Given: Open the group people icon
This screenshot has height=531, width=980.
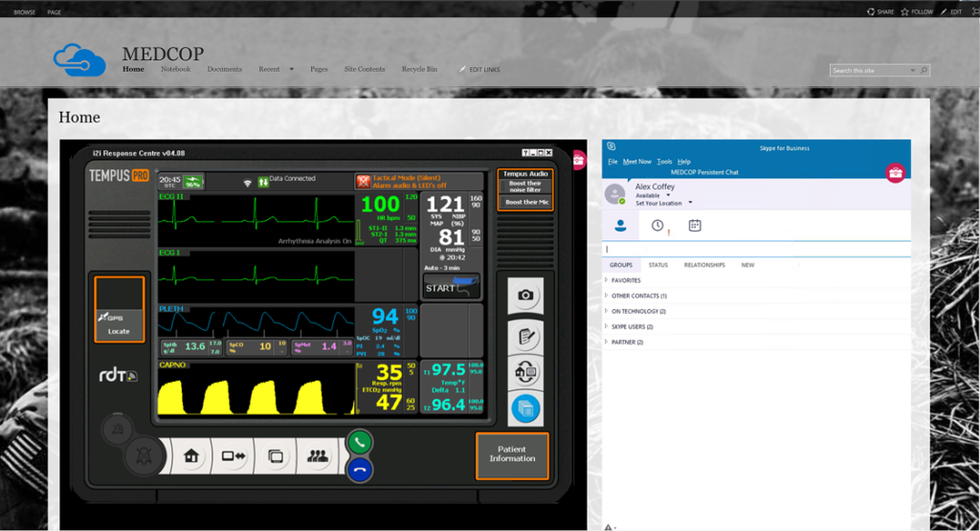Looking at the screenshot, I should click(318, 456).
